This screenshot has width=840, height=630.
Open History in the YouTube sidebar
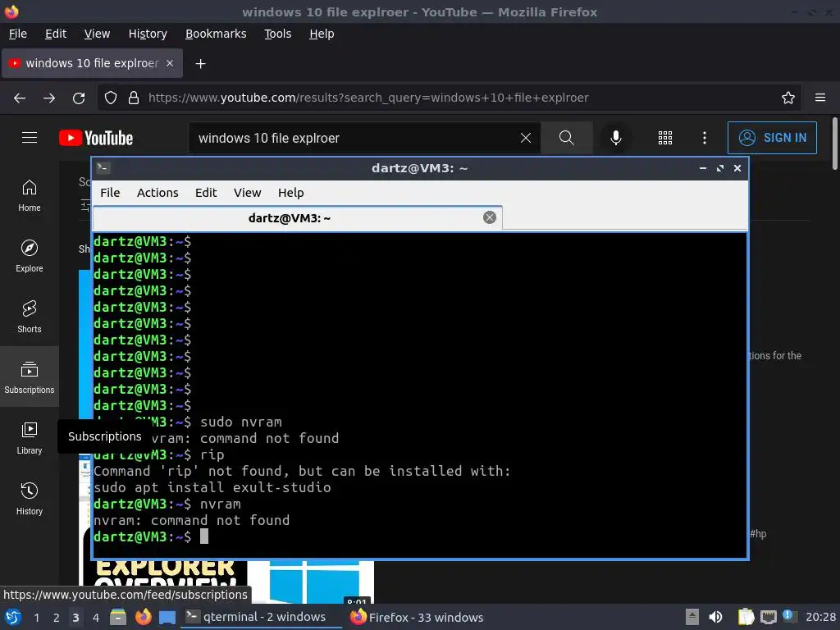(x=30, y=499)
